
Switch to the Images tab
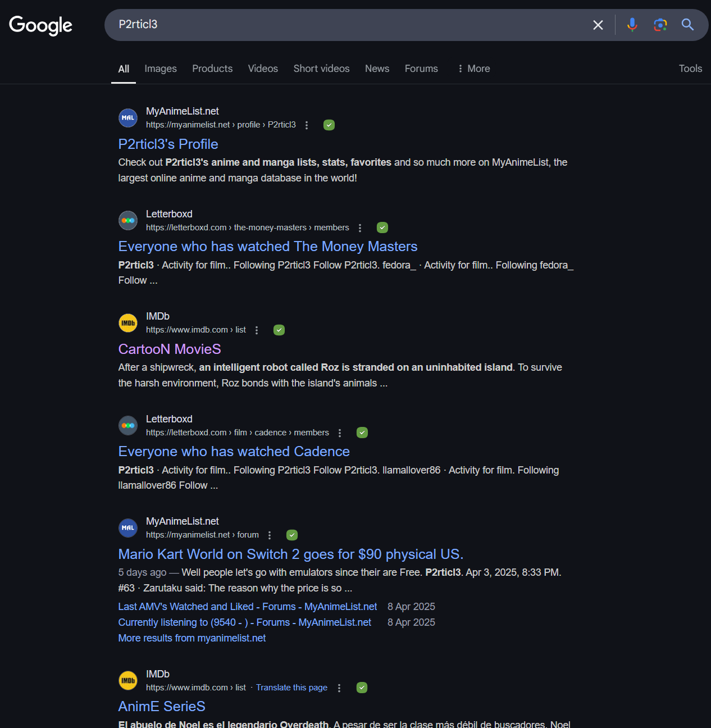coord(161,69)
